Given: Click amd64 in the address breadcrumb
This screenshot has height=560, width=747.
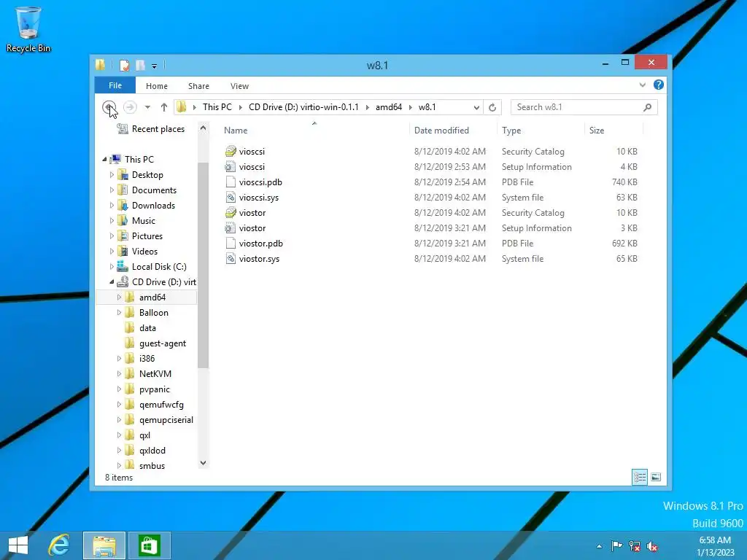Looking at the screenshot, I should (x=389, y=107).
